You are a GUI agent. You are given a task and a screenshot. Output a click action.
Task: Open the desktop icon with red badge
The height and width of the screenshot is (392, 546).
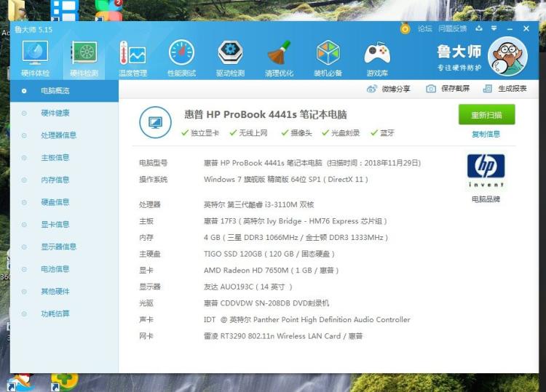pos(109,10)
